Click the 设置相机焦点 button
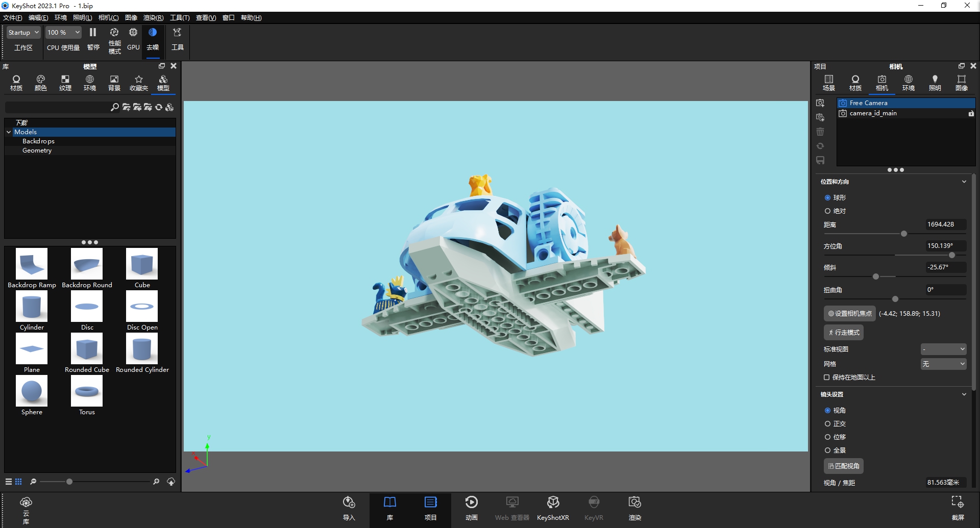Image resolution: width=980 pixels, height=528 pixels. tap(849, 313)
